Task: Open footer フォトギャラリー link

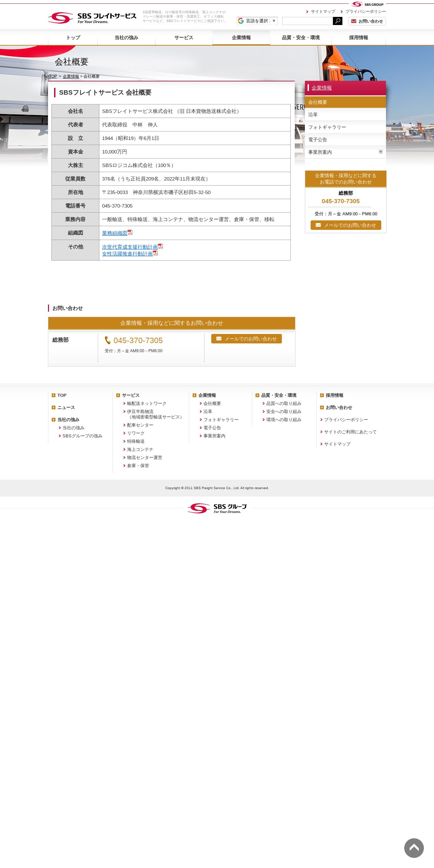Action: pos(221,419)
